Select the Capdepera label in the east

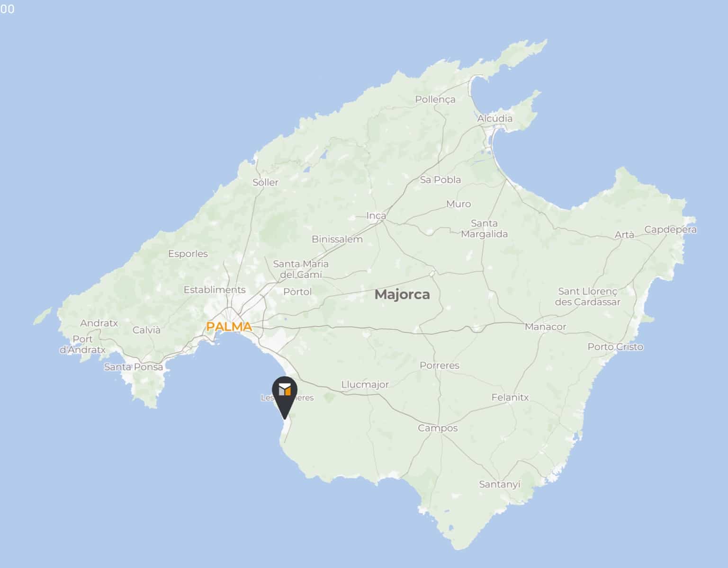coord(670,230)
